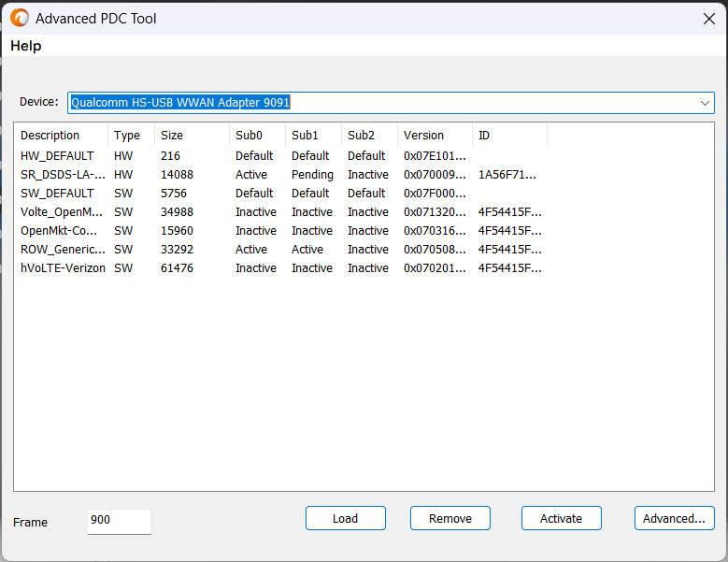This screenshot has width=728, height=562.
Task: Sort by the Type column header
Action: point(132,136)
